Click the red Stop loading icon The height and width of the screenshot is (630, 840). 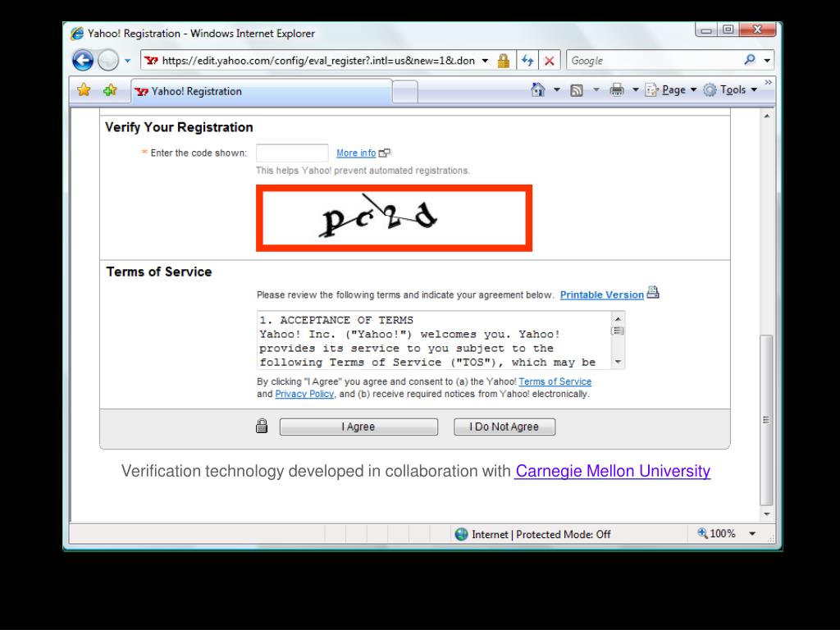pos(549,61)
